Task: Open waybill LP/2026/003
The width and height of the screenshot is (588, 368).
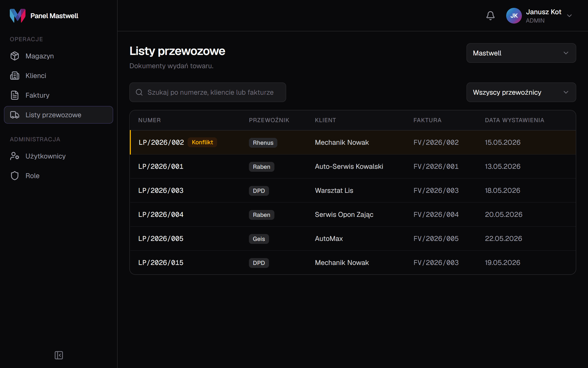Action: (161, 191)
